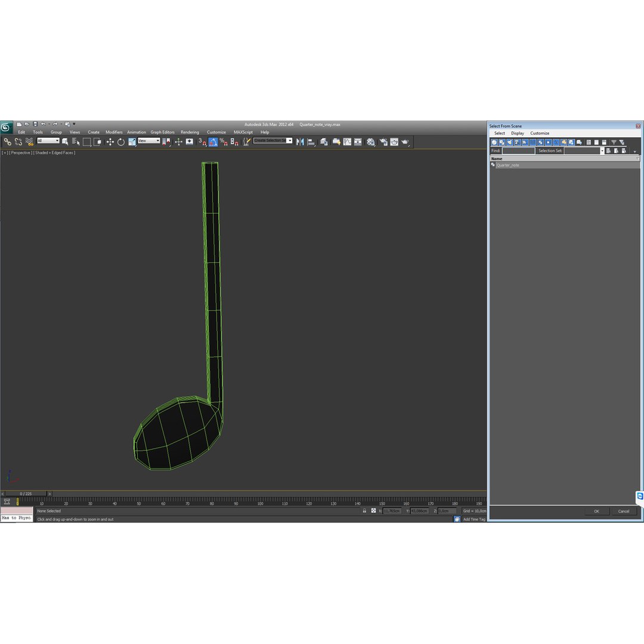Click the Name column header
This screenshot has width=644, height=644.
565,159
